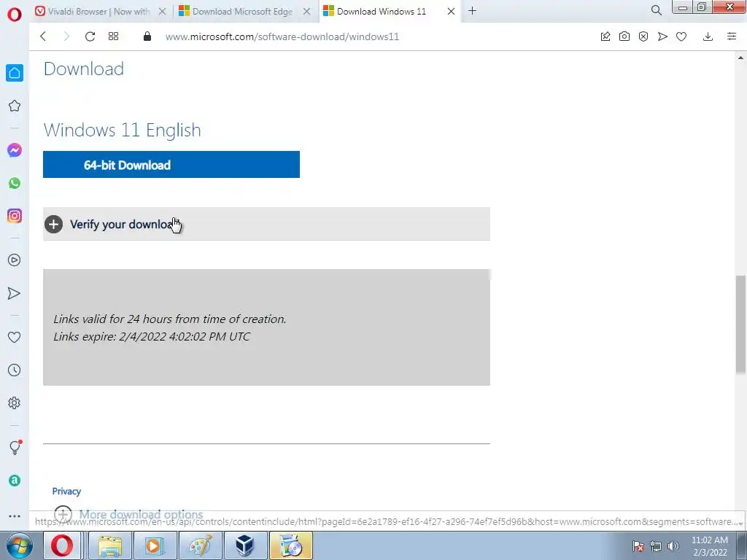Close the Download Microsoft Edge tab
The width and height of the screenshot is (747, 560).
(307, 12)
